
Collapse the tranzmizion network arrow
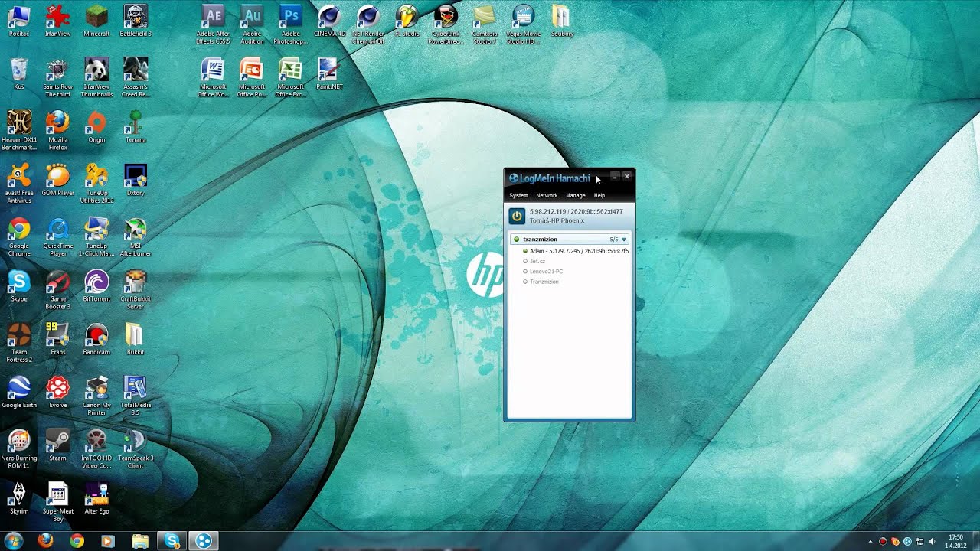[624, 240]
